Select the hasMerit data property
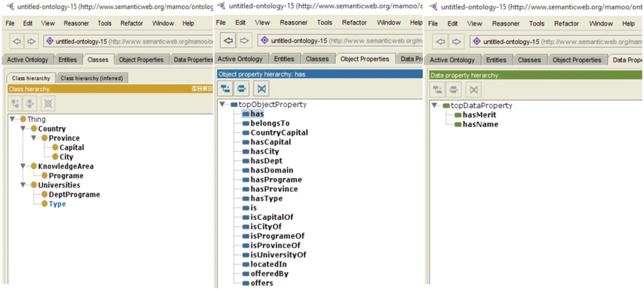 [x=479, y=115]
